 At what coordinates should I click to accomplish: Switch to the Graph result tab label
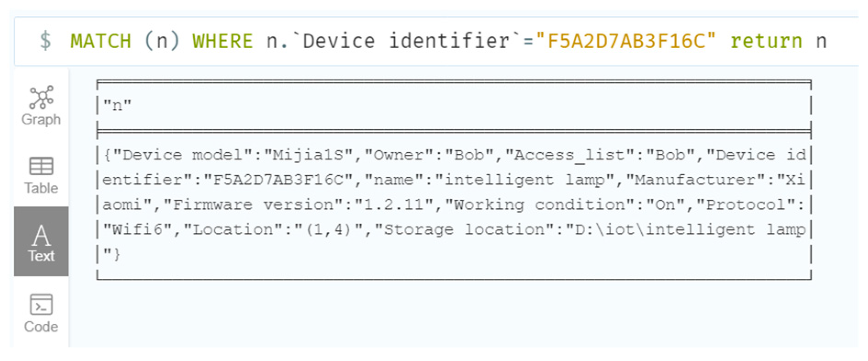pyautogui.click(x=41, y=119)
